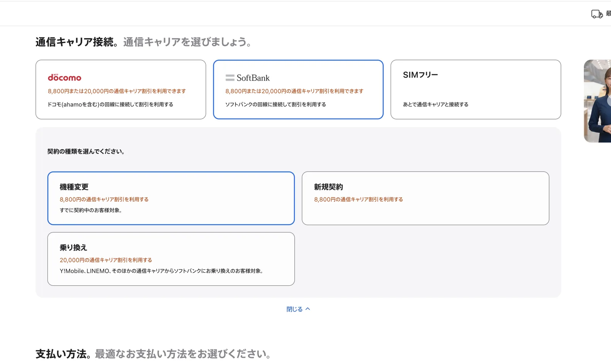611x364 pixels.
Task: Click 新規契約 8,800円の通信キャリア割引 text
Action: coord(359,199)
